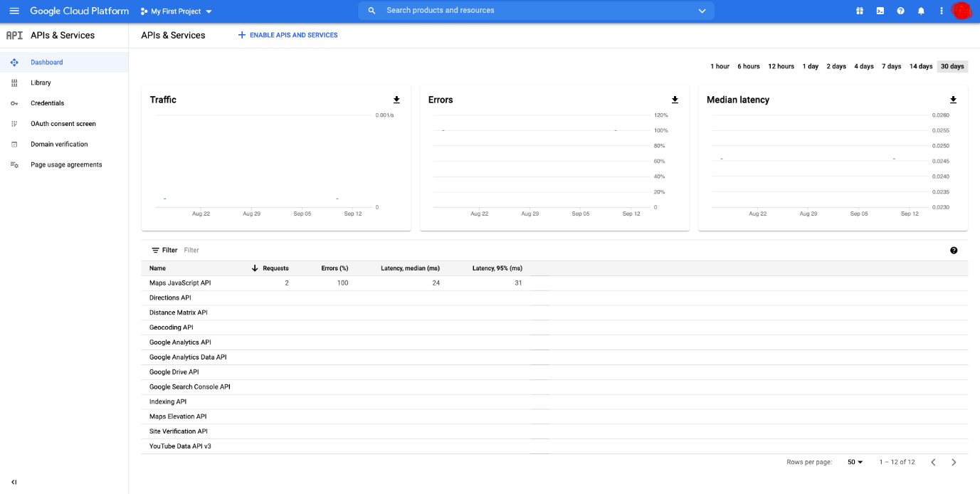Go to previous page of table

[x=933, y=462]
